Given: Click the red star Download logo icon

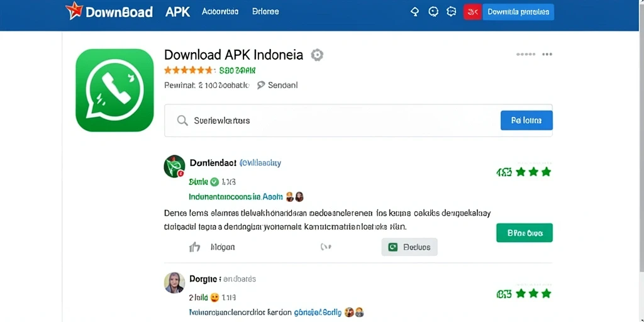Looking at the screenshot, I should 74,11.
